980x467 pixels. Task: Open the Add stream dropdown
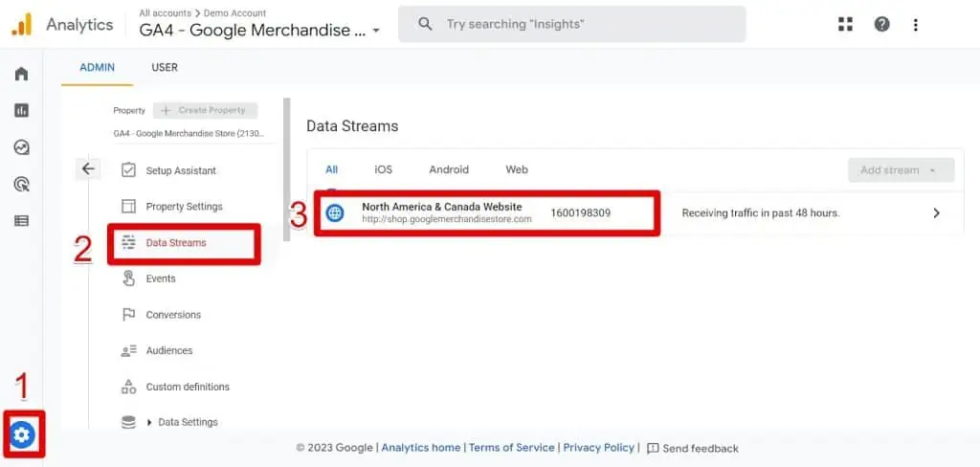point(901,170)
